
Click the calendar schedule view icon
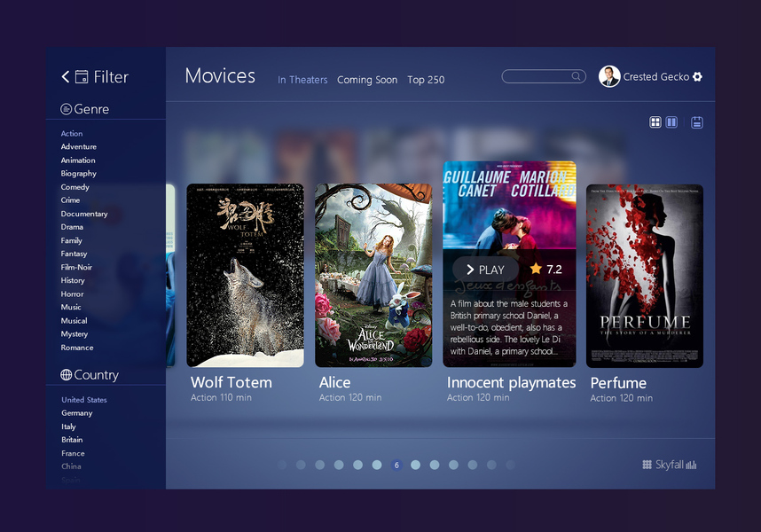697,122
